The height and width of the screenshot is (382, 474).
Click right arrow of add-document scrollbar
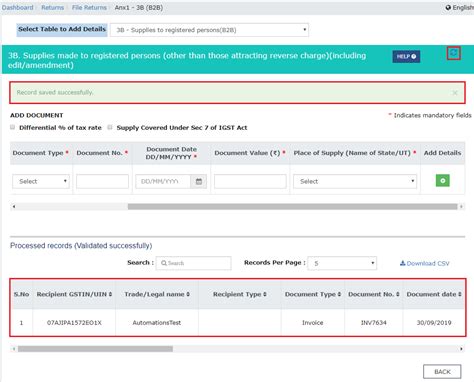pyautogui.click(x=461, y=207)
